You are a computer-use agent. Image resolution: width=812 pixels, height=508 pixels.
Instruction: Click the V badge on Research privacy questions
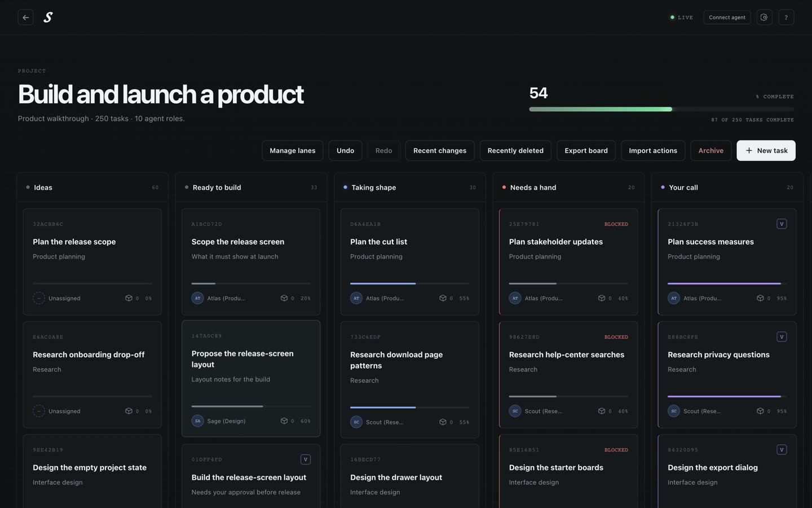coord(782,337)
